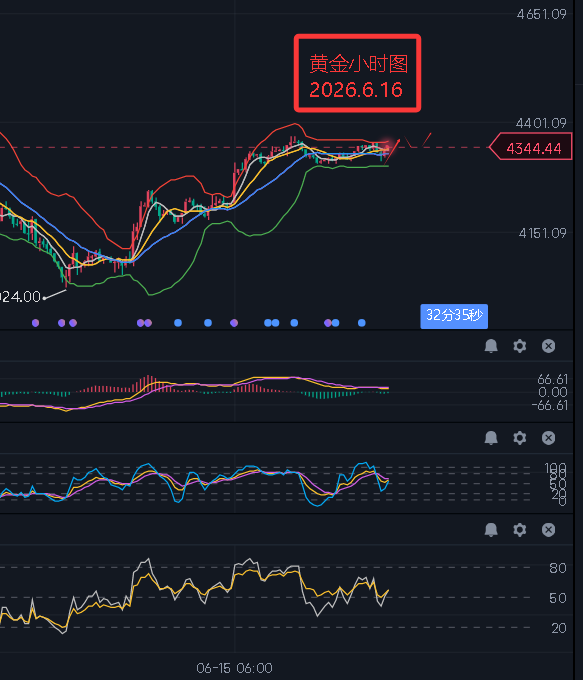Click the 66.61 MACD scale value

(552, 379)
